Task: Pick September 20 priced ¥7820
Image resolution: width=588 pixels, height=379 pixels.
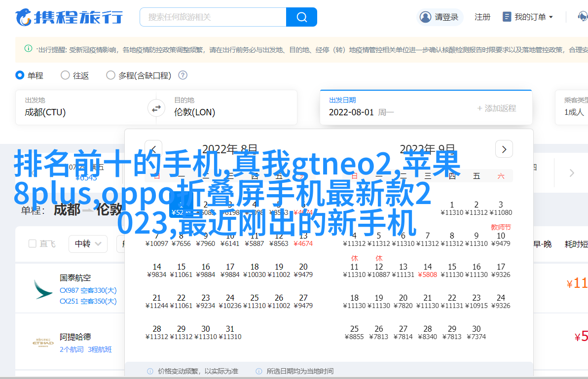Action: click(403, 302)
